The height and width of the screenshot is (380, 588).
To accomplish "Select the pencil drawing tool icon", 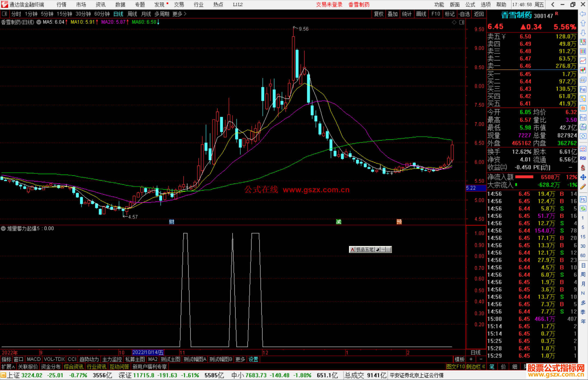I will click(x=583, y=187).
